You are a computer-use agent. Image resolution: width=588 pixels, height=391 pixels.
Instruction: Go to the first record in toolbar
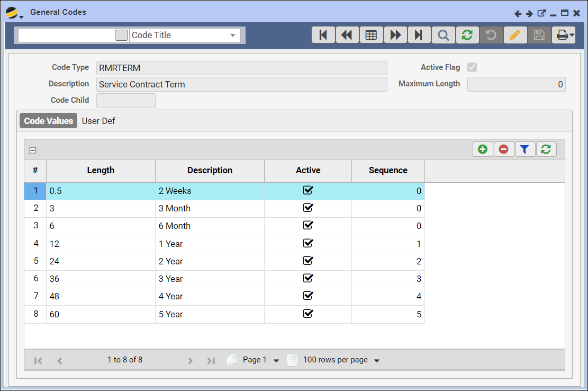[323, 35]
